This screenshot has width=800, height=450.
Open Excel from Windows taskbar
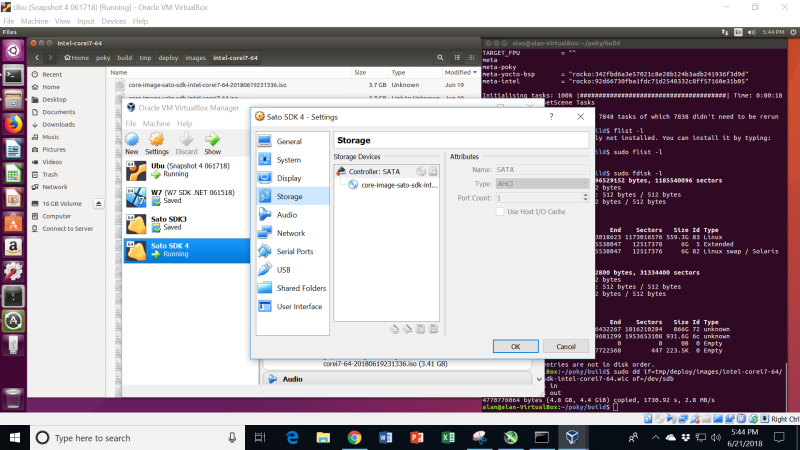coord(448,438)
